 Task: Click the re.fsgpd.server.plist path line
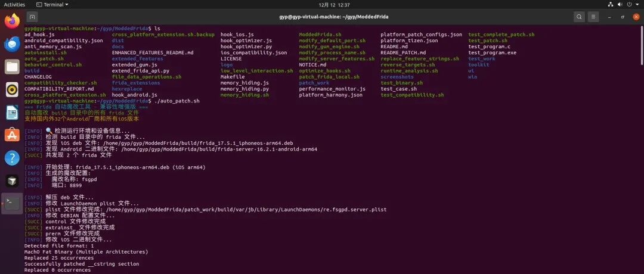(x=205, y=210)
